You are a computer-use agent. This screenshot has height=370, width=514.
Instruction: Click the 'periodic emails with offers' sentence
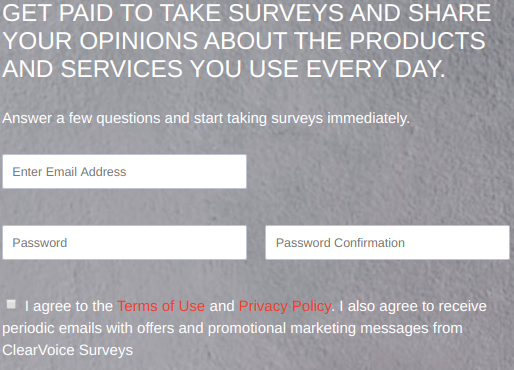(x=232, y=328)
